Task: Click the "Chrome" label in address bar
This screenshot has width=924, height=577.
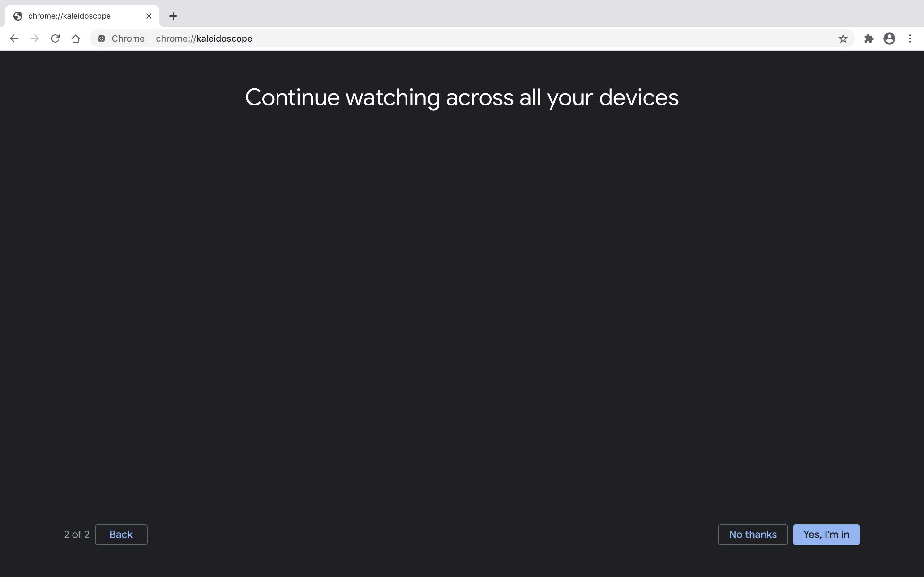Action: [x=128, y=38]
